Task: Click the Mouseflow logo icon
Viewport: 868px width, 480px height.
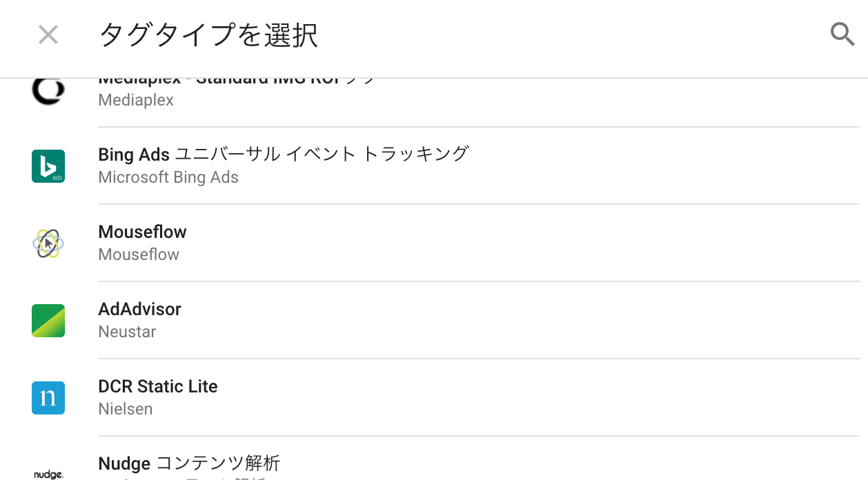Action: coord(48,243)
